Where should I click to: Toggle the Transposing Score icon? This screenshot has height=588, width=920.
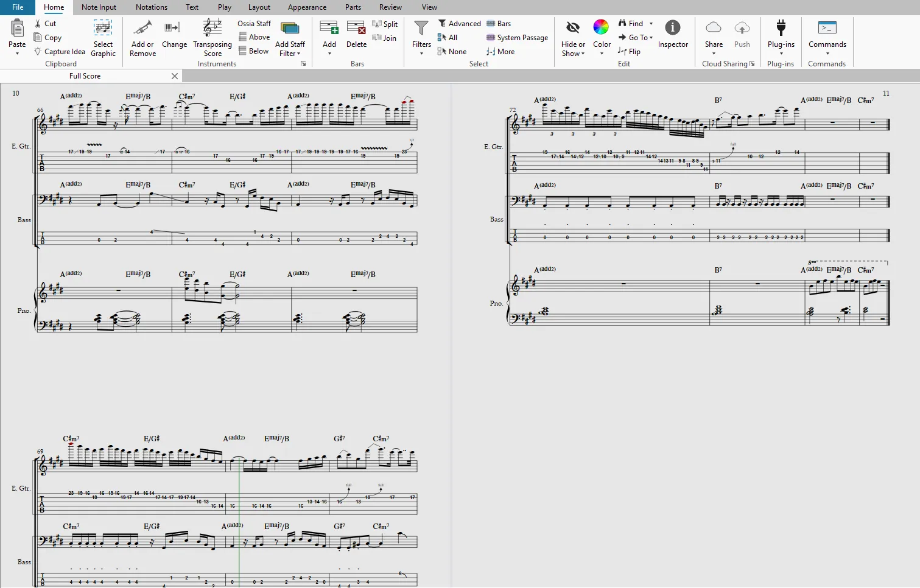click(212, 28)
